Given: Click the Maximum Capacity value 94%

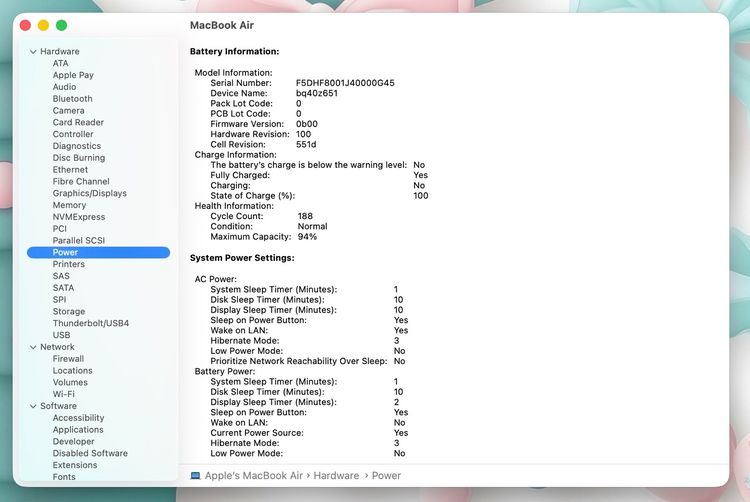Looking at the screenshot, I should click(307, 237).
